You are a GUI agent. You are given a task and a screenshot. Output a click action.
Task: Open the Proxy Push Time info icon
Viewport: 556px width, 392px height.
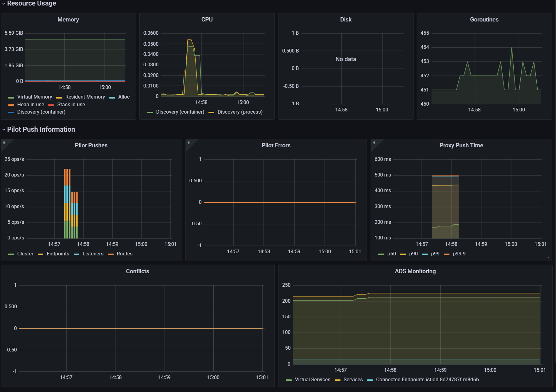[374, 143]
